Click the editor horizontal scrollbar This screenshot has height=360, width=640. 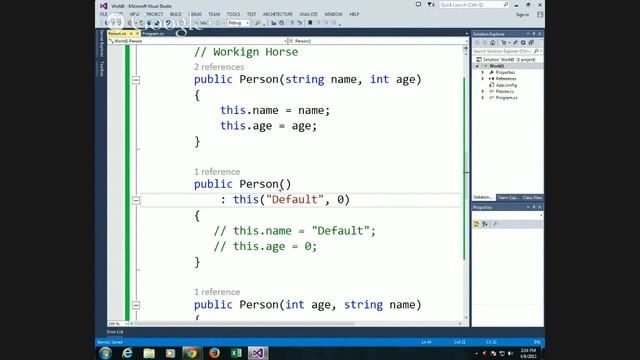tap(296, 324)
